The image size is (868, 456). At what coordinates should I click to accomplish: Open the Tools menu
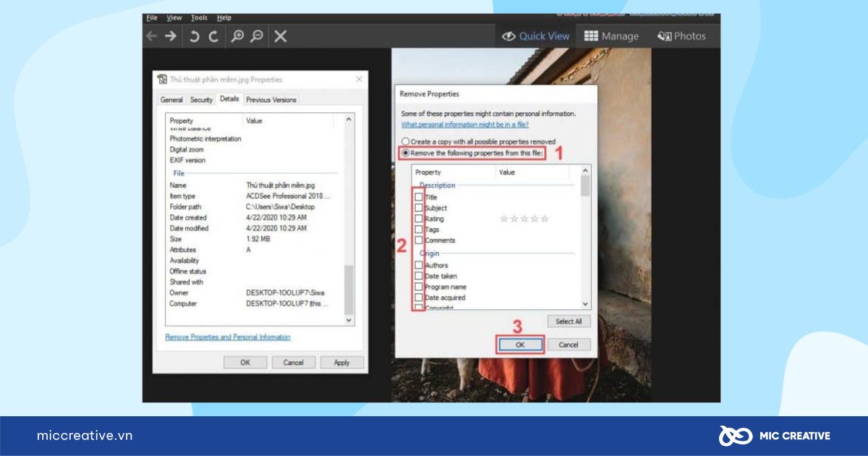199,17
